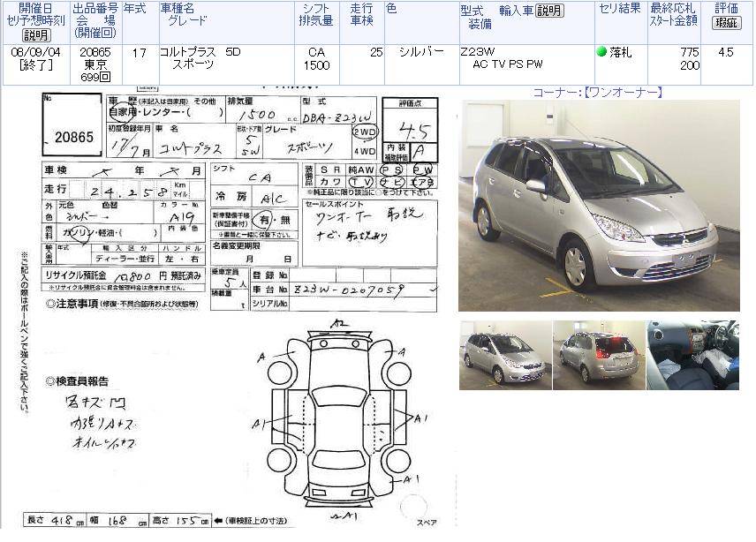Click the evaluation score 4.5 in table
Screen dimensions: 756x542
pos(726,52)
